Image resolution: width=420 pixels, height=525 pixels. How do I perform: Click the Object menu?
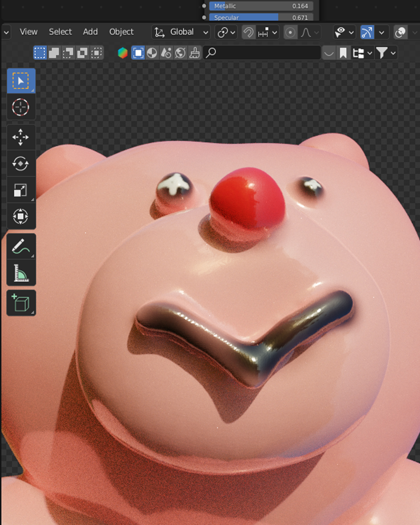tap(121, 32)
